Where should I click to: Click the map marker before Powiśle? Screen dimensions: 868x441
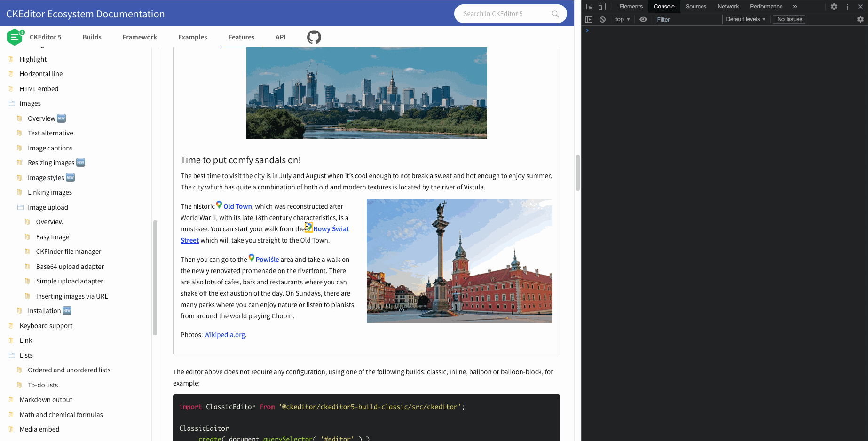252,258
